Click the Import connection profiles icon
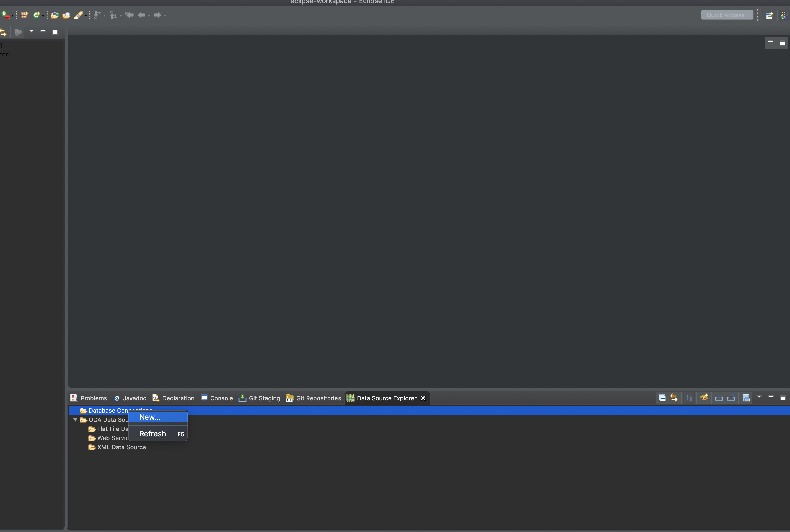Screen dimensions: 790x532 pos(719,398)
